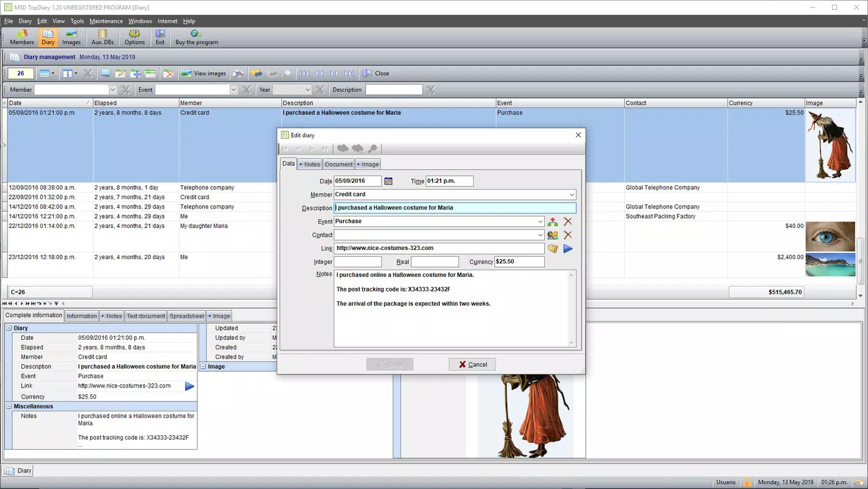The width and height of the screenshot is (868, 489).
Task: Click the event hierarchy icon beside Event
Action: click(553, 221)
